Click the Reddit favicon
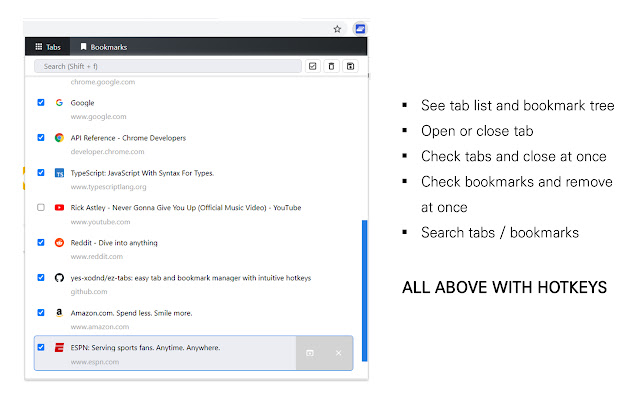Viewport: 640px width, 400px height. [59, 242]
